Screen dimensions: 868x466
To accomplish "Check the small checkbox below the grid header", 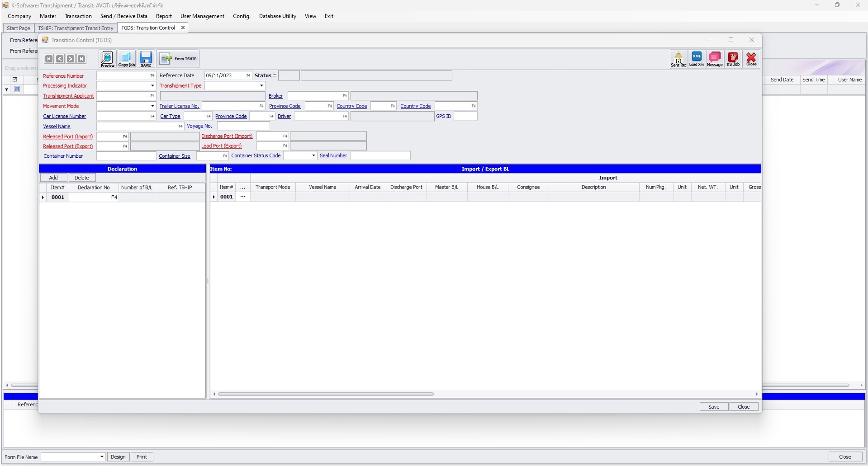I will (17, 89).
